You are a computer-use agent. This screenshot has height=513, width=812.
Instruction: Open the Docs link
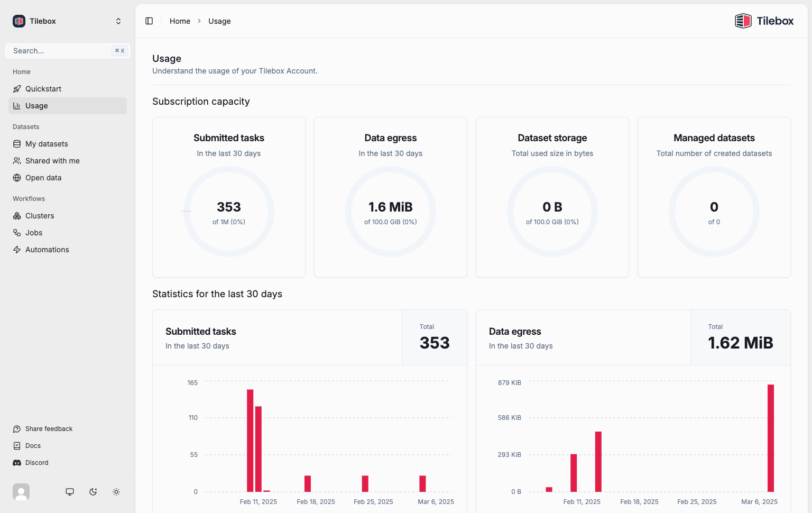(x=33, y=446)
